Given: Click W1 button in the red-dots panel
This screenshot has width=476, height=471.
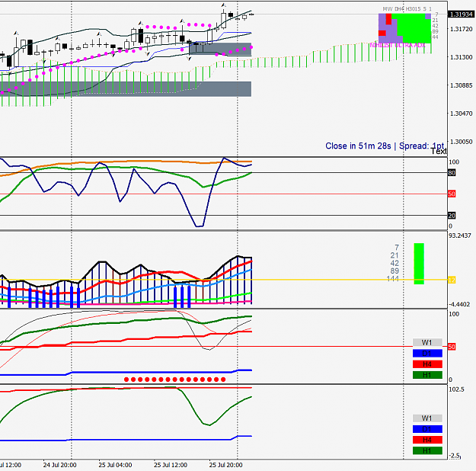Looking at the screenshot, I should click(x=427, y=342).
